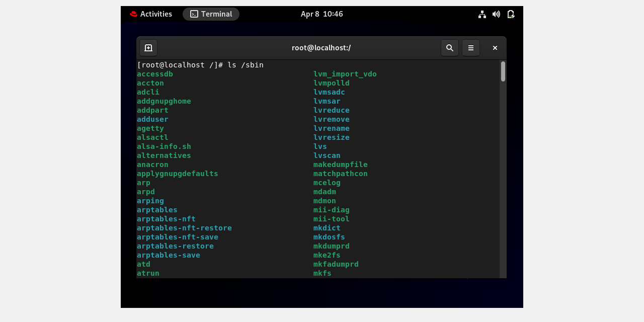
Task: Click the 'lvs' entry
Action: [x=320, y=146]
